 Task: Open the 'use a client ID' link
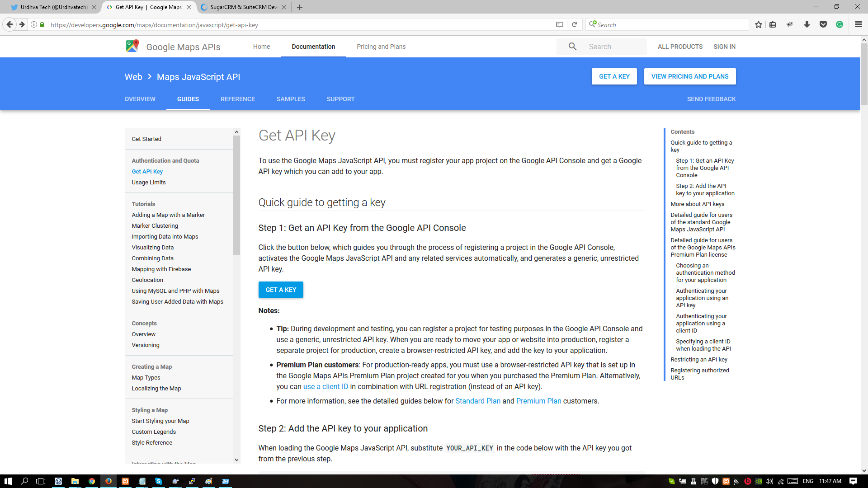pos(325,386)
